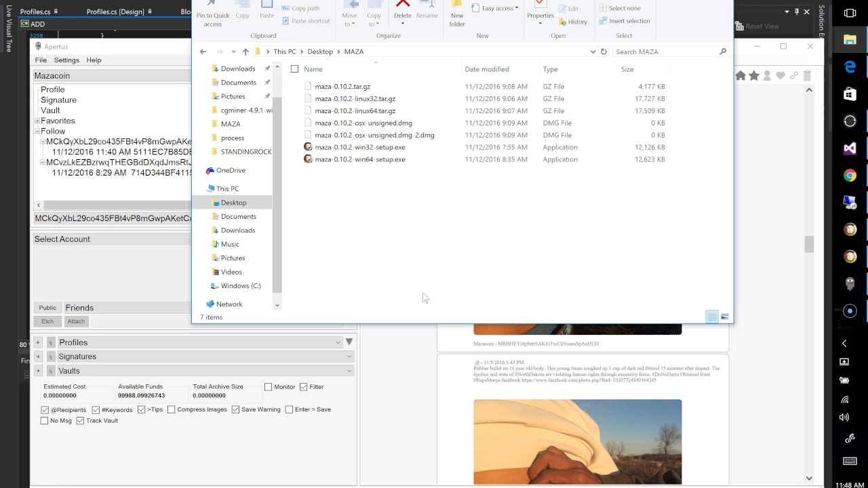The width and height of the screenshot is (868, 488).
Task: Sort by the Date modified column
Action: click(x=487, y=69)
